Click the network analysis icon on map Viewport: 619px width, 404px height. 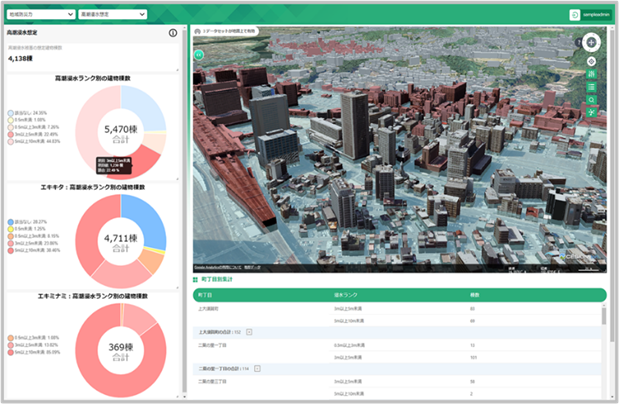(x=591, y=113)
